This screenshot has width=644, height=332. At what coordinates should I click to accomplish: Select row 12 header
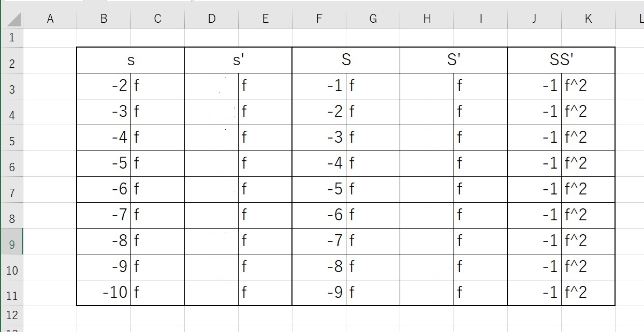[12, 315]
